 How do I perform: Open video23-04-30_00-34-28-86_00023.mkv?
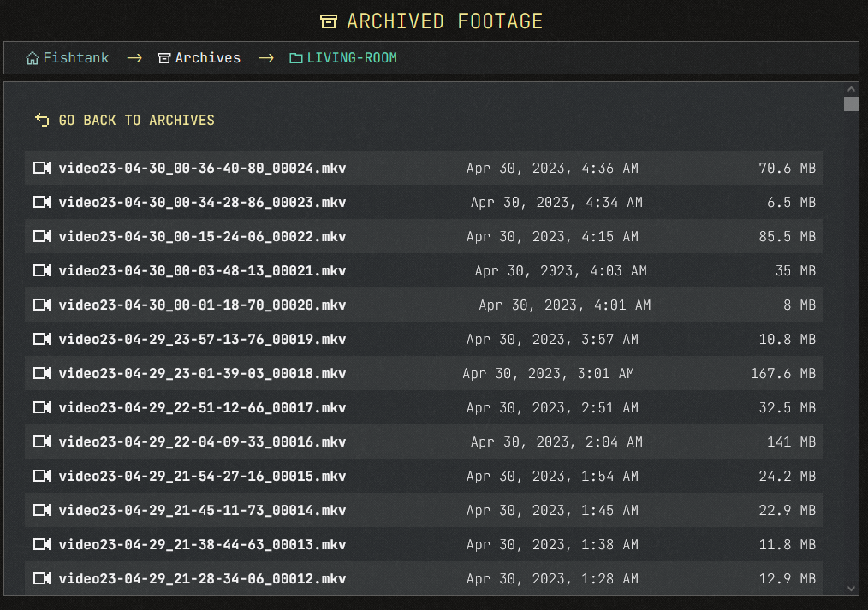point(202,203)
